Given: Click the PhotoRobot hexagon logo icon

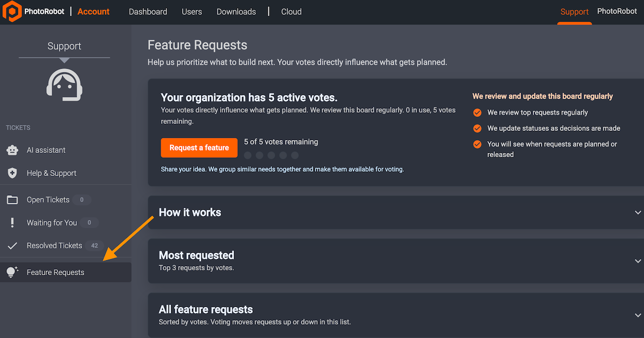Looking at the screenshot, I should (12, 11).
